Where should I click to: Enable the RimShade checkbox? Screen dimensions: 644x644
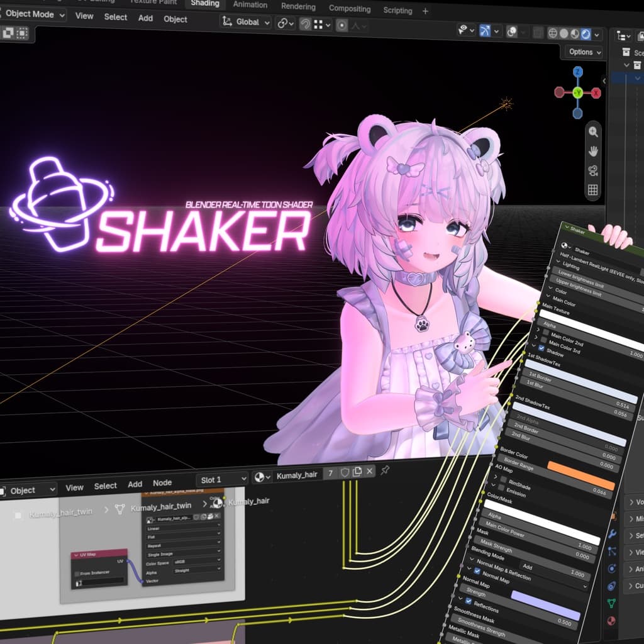[503, 480]
